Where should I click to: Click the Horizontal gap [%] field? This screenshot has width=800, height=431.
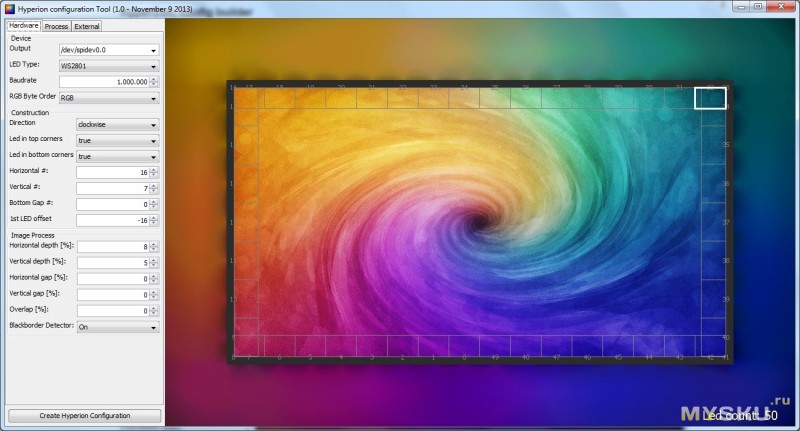point(113,279)
